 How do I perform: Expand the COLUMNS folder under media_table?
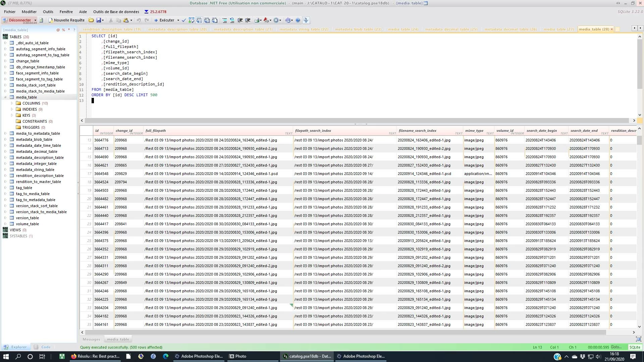tap(12, 103)
